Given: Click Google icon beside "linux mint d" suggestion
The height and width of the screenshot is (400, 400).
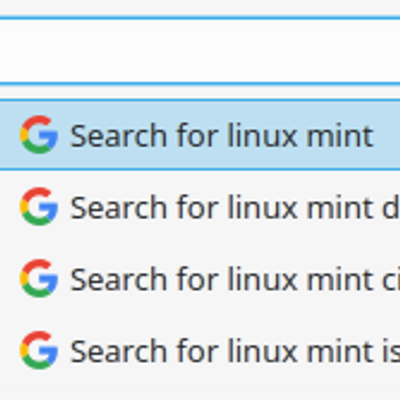Looking at the screenshot, I should (39, 207).
